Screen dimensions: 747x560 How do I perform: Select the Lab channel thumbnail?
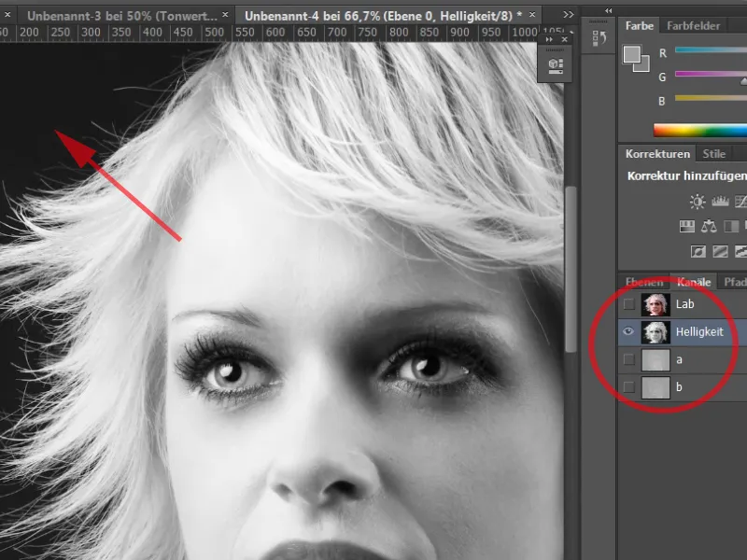click(x=655, y=304)
